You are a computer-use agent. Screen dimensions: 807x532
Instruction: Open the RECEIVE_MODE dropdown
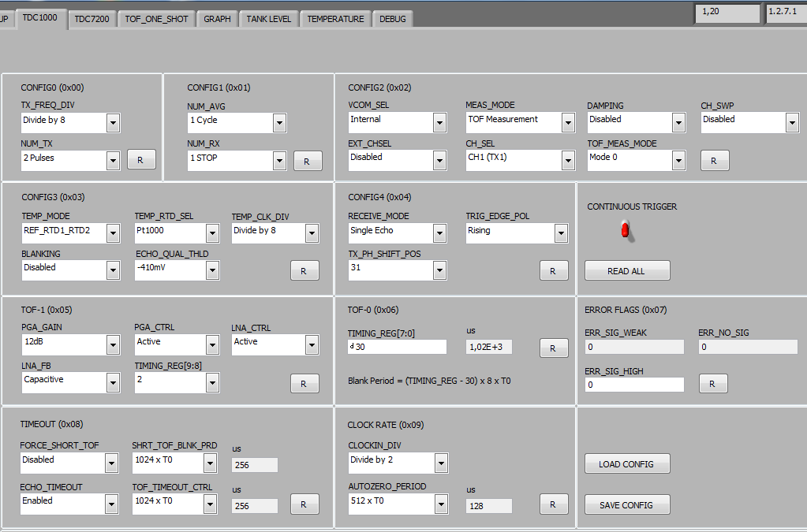(x=398, y=233)
